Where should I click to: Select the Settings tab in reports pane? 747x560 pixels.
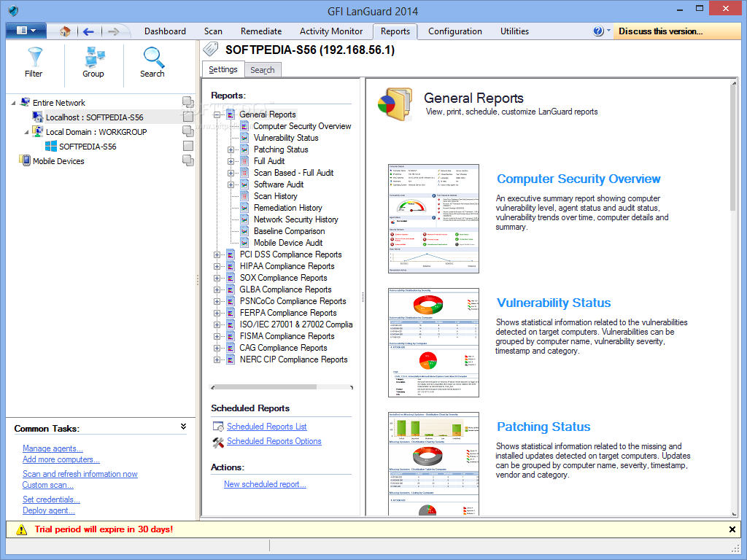(x=223, y=69)
